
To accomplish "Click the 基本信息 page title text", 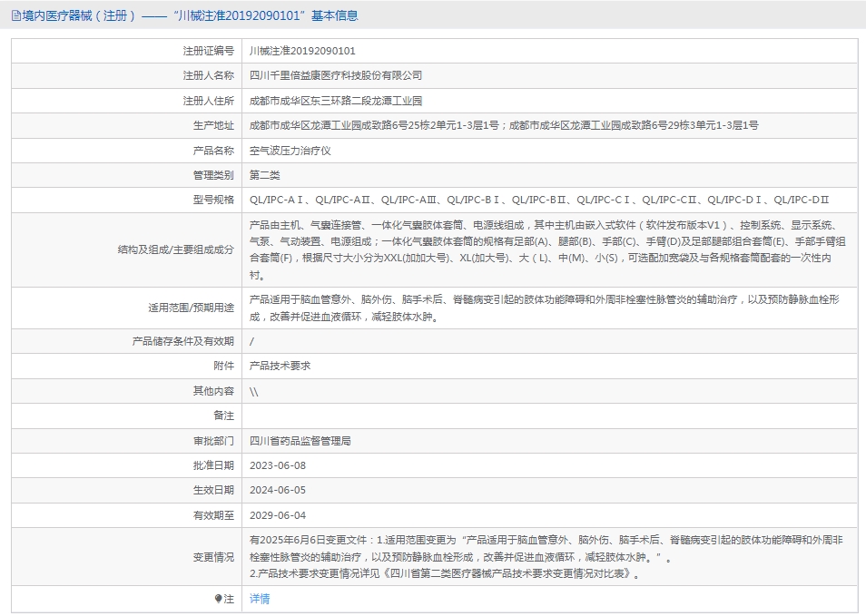I will [x=333, y=15].
